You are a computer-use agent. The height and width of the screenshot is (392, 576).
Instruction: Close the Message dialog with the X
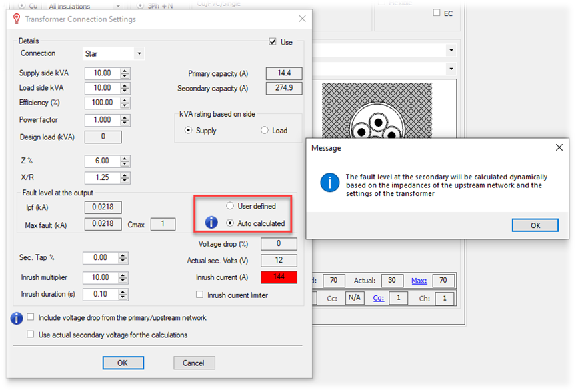559,147
